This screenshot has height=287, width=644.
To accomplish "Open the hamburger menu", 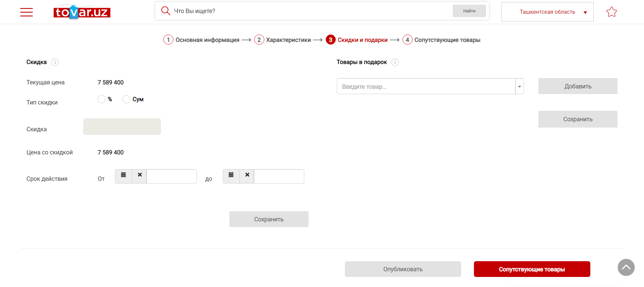I will coord(26,12).
